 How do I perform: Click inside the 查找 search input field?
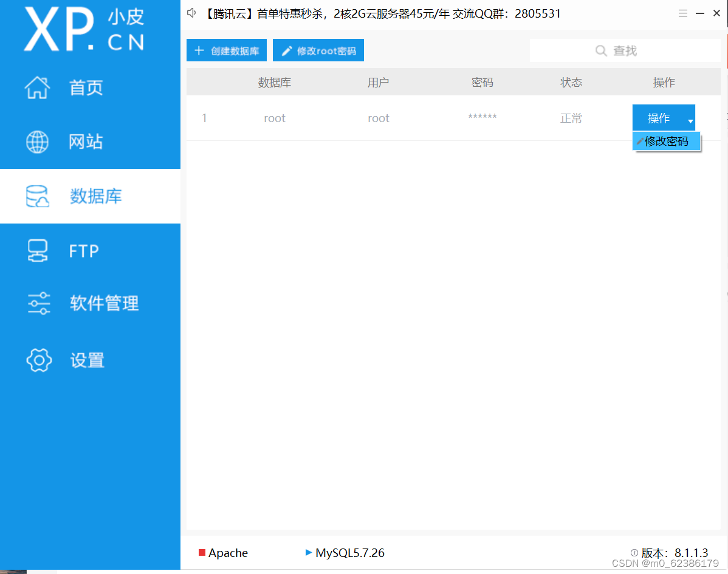632,50
